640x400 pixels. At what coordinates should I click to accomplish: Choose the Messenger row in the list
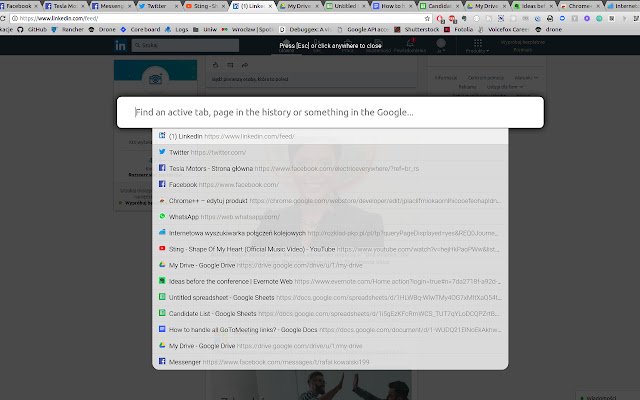330,362
